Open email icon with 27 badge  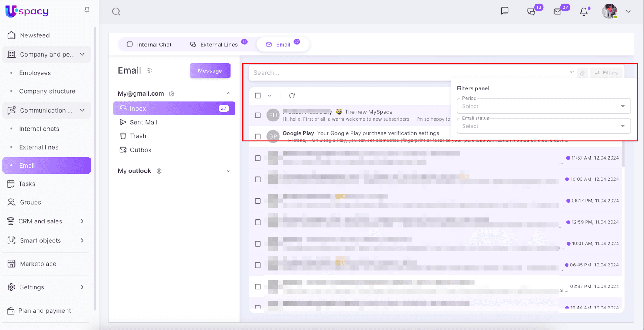(x=558, y=12)
